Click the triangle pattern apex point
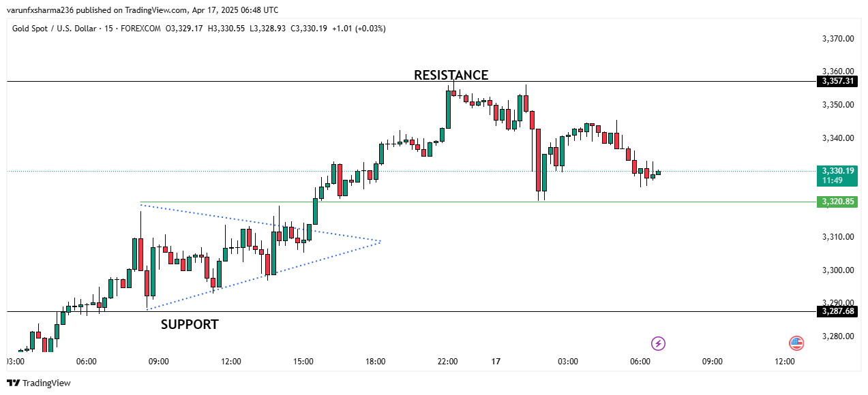Image resolution: width=868 pixels, height=395 pixels. pos(380,241)
